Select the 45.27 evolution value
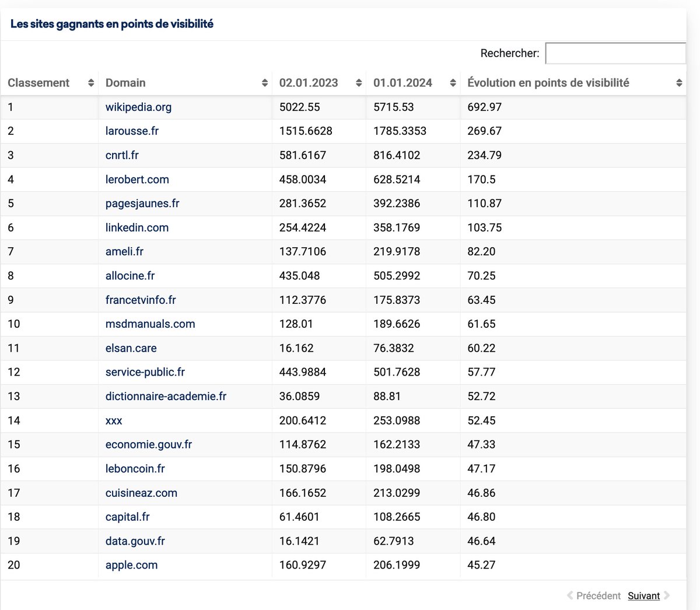 point(482,565)
